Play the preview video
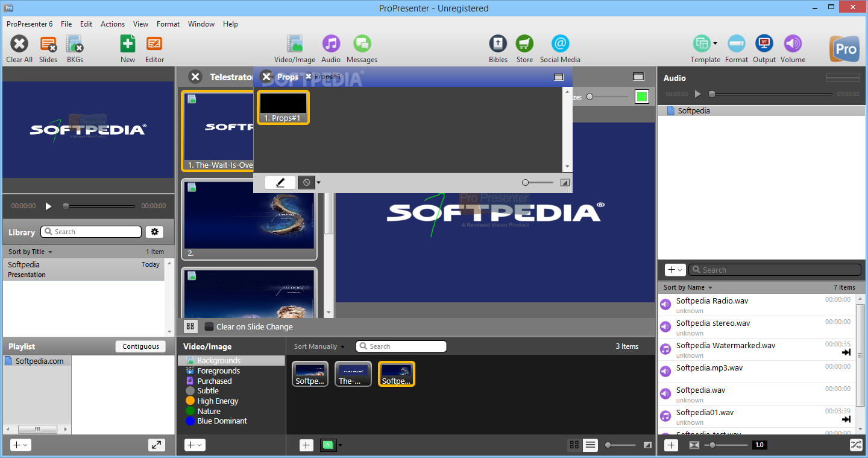 click(49, 206)
